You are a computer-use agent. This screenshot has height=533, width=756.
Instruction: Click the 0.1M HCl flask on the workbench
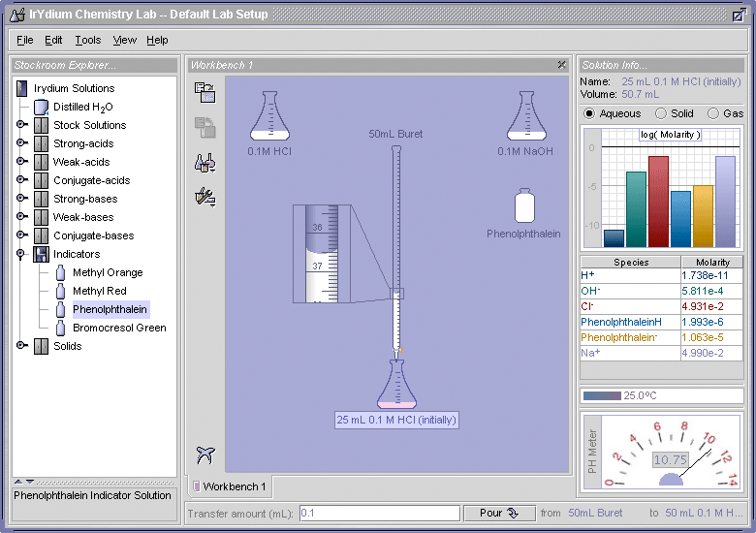pyautogui.click(x=269, y=116)
